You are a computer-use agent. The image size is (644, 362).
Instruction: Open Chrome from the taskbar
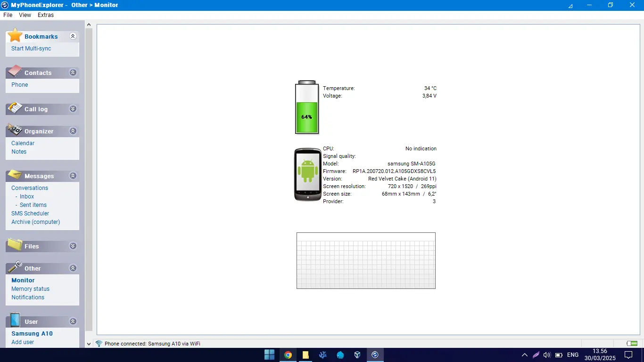pos(288,355)
